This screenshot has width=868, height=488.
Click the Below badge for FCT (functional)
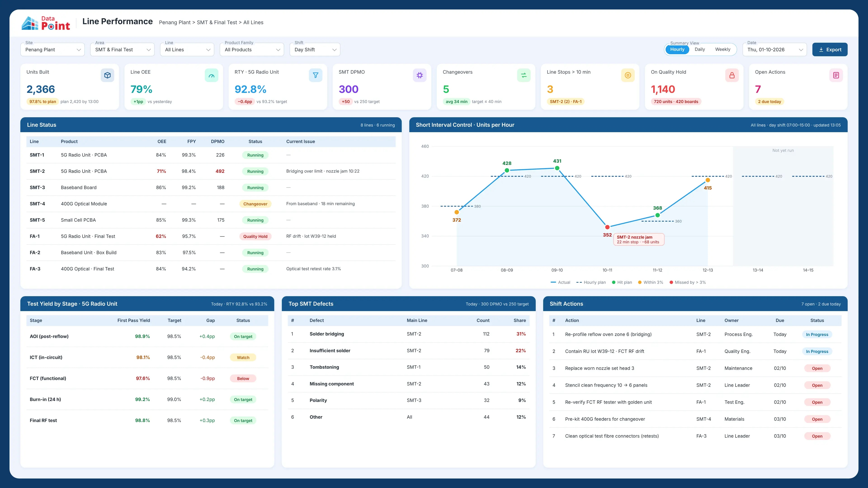[x=243, y=379]
